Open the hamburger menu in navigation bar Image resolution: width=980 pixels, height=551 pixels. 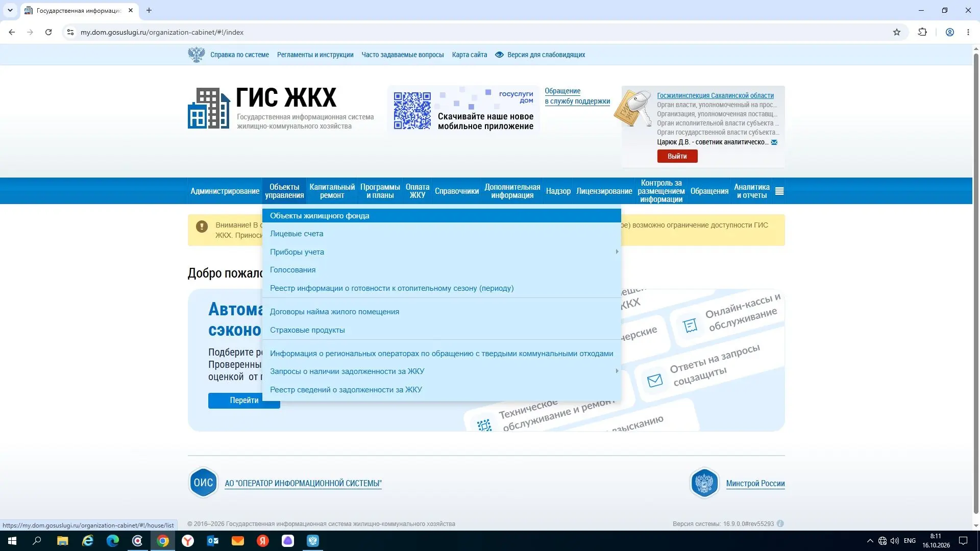click(x=779, y=191)
